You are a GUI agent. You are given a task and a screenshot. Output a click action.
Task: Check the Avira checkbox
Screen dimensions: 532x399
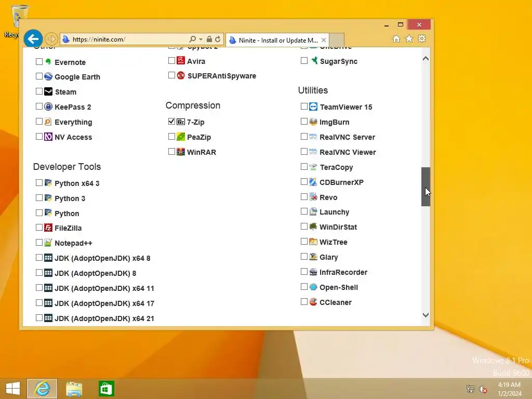click(171, 61)
